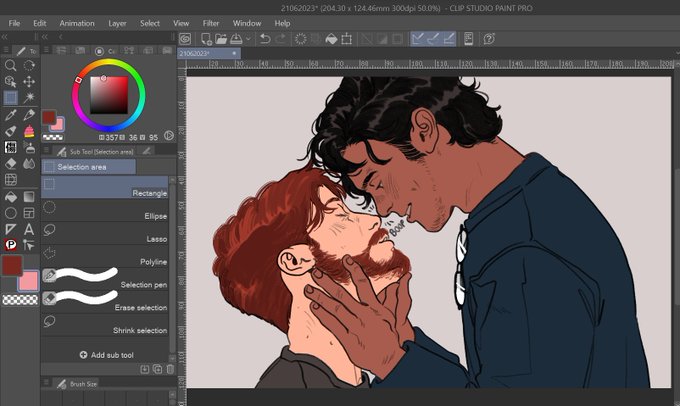
Task: Open Clip Studio Paint support help icon
Action: pos(489,39)
